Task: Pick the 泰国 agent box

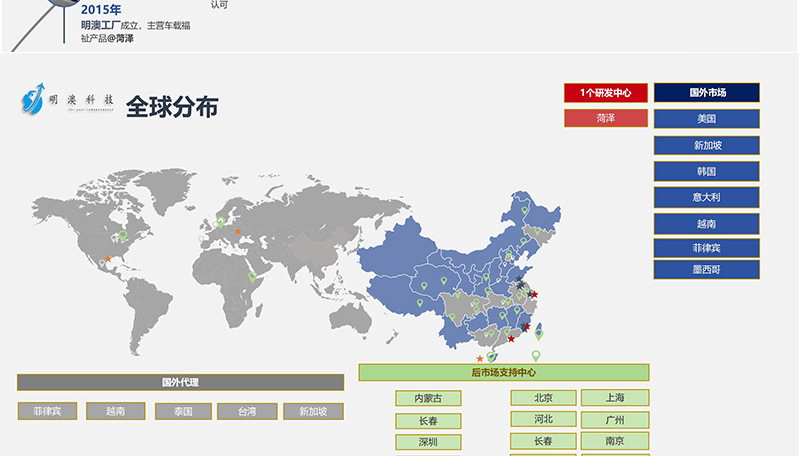Action: (183, 412)
